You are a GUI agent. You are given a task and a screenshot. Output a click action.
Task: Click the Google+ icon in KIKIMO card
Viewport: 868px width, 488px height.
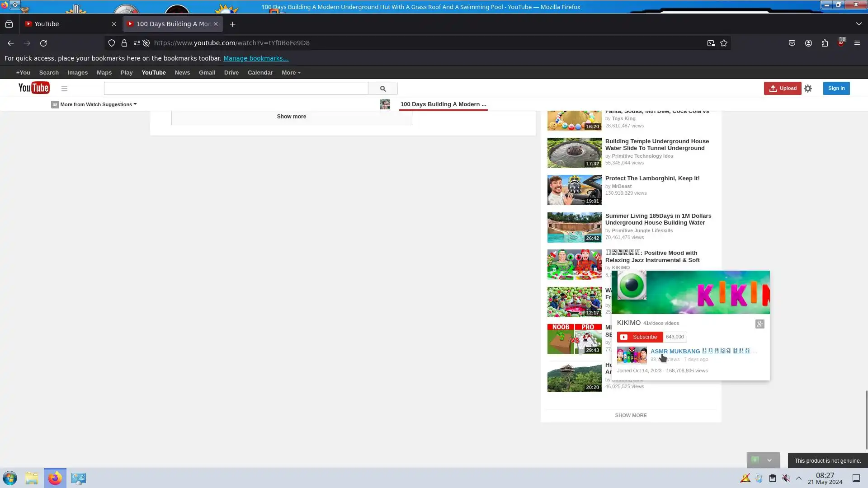click(x=759, y=324)
